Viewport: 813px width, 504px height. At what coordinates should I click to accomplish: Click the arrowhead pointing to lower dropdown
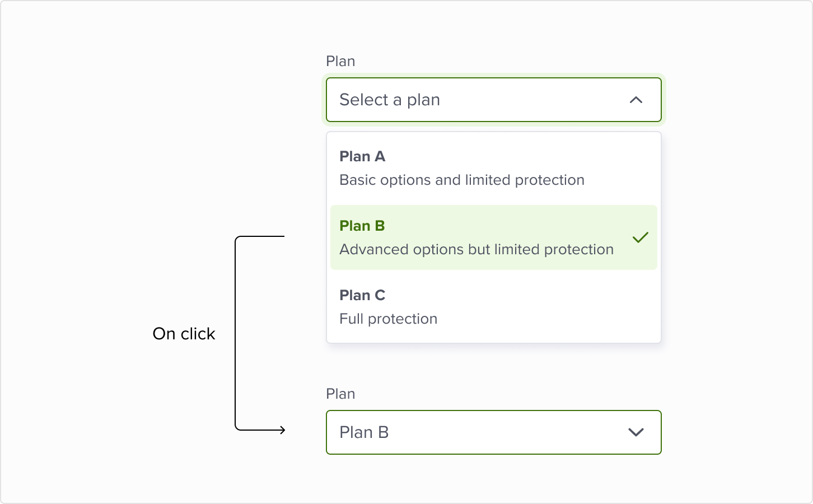tap(282, 430)
